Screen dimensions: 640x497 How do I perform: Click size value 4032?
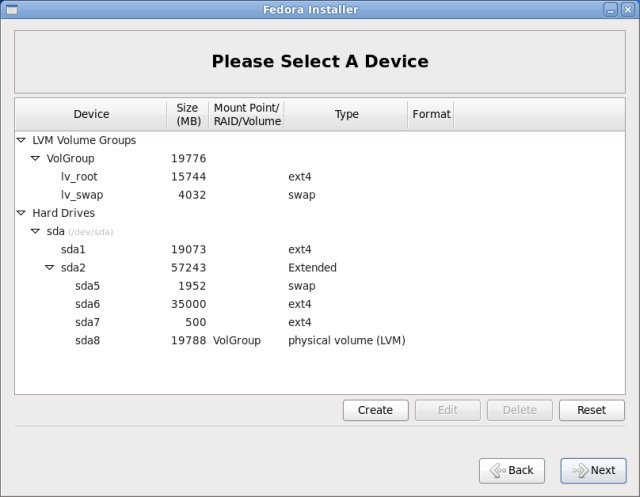pyautogui.click(x=192, y=195)
